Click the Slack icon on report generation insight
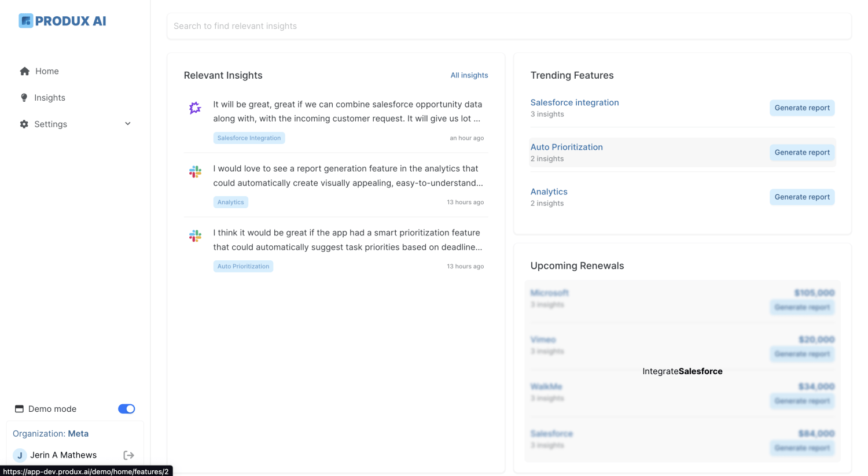 195,172
